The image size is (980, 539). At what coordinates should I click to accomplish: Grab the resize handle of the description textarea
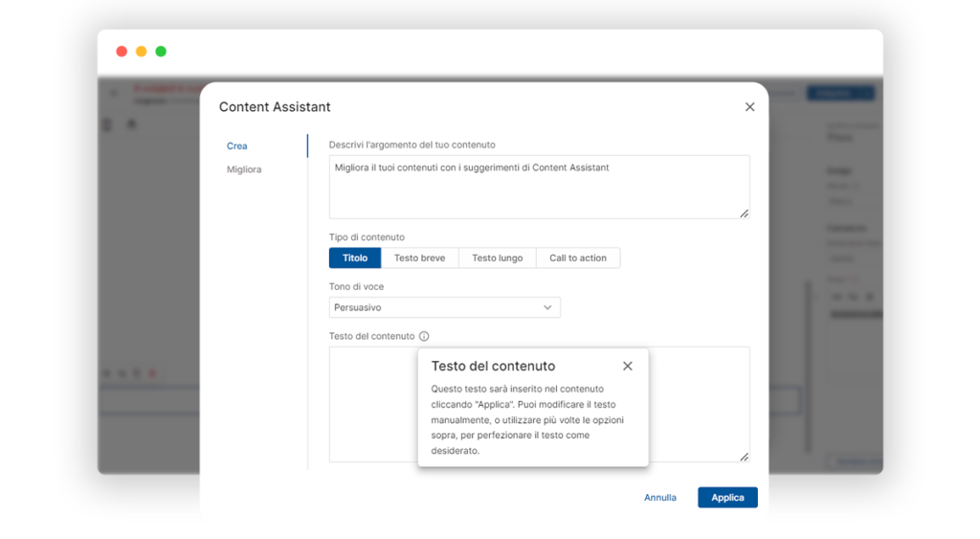[x=744, y=213]
